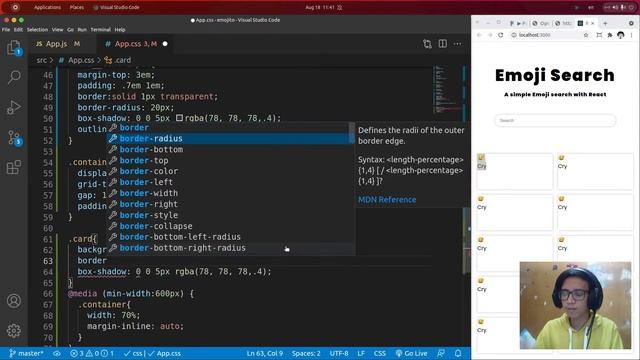
Task: Choose border-radius from the suggestion list
Action: pos(231,138)
